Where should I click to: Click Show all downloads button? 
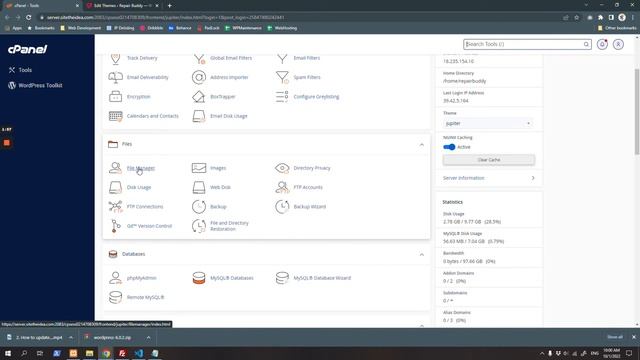coord(615,337)
